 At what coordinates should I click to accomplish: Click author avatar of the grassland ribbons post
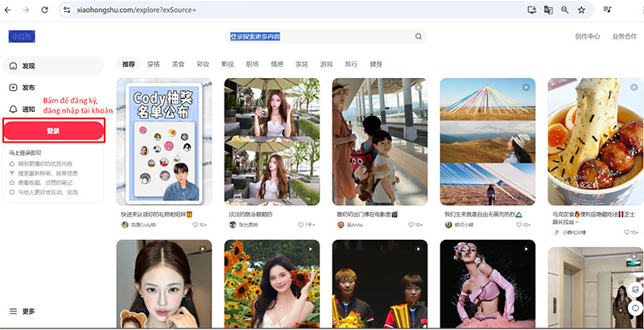tap(448, 225)
